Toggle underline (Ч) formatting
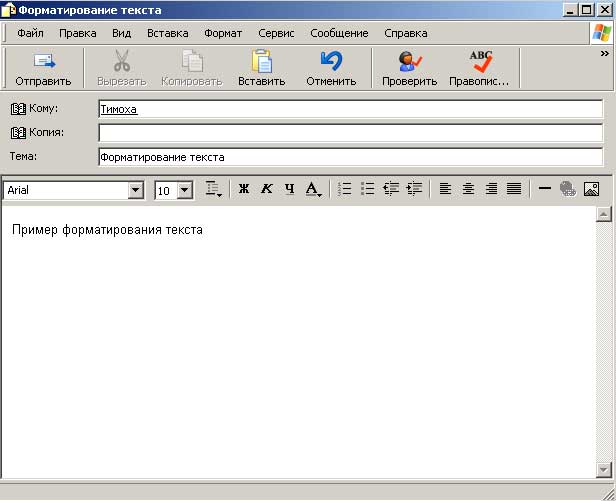Screen dimensions: 616x501 [x=289, y=189]
